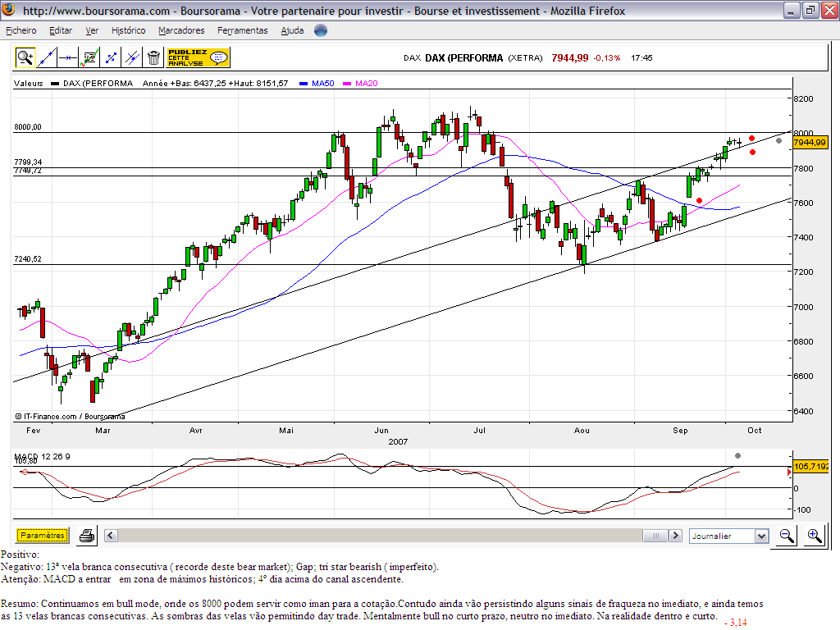Select the move/resize line tool
Screen dimensions: 840x630
[x=111, y=57]
